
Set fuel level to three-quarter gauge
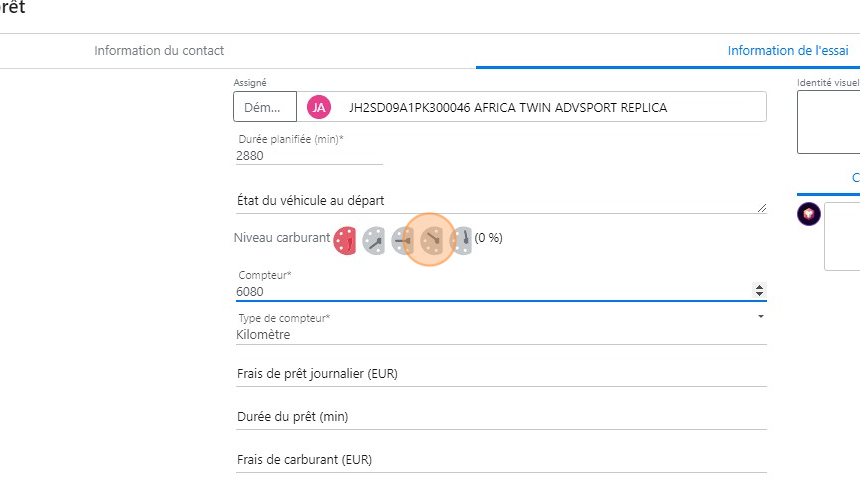click(x=432, y=240)
